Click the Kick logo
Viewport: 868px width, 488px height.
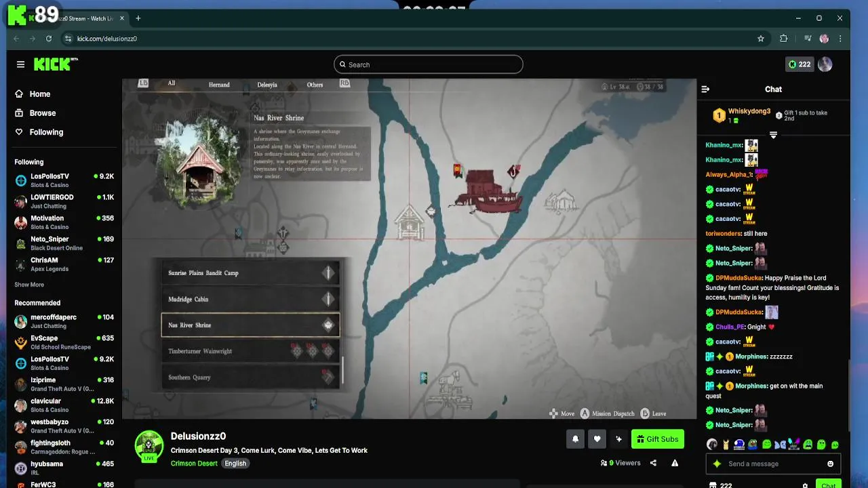(56, 64)
